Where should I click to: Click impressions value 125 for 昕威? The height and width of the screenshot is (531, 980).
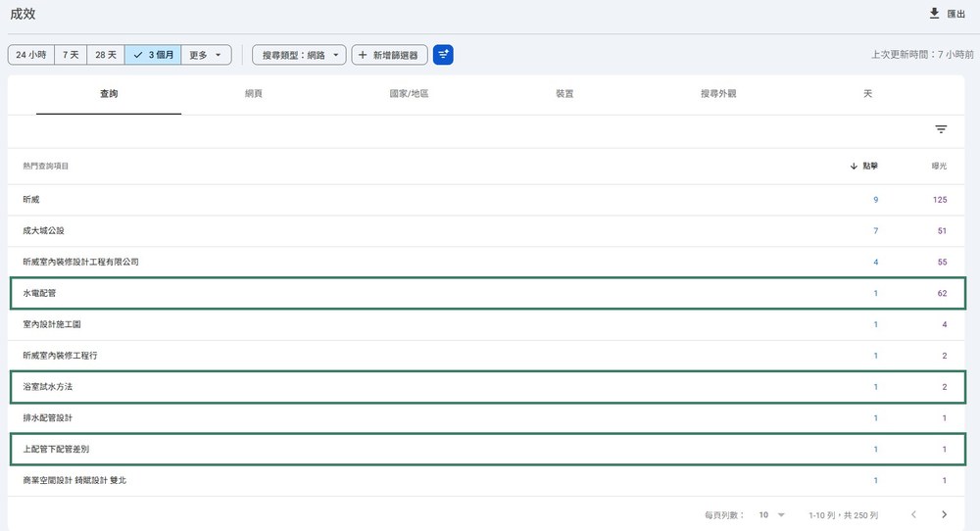(940, 200)
